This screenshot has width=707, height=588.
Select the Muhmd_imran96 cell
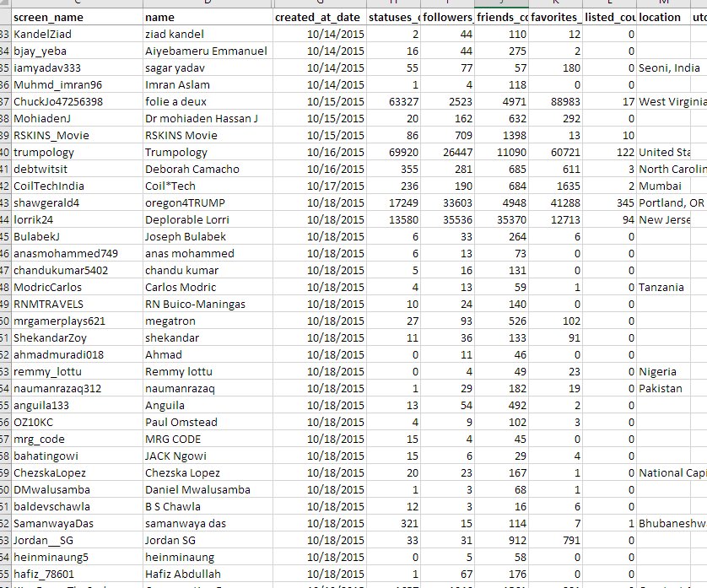(x=77, y=84)
